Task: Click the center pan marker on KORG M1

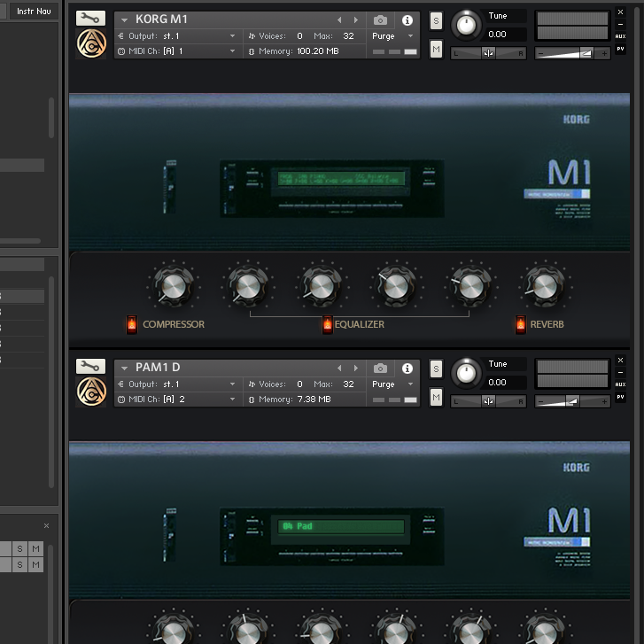Action: point(488,53)
